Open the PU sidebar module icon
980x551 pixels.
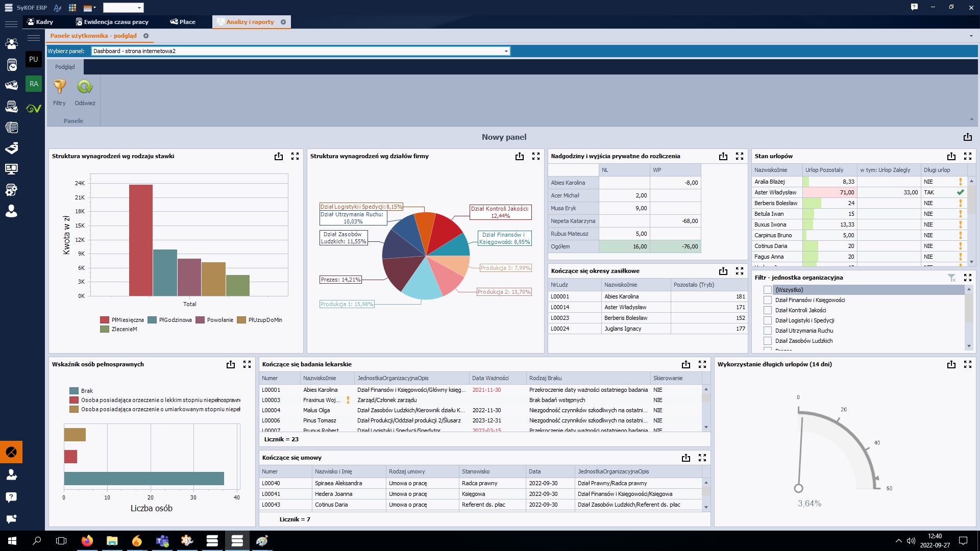tap(34, 59)
